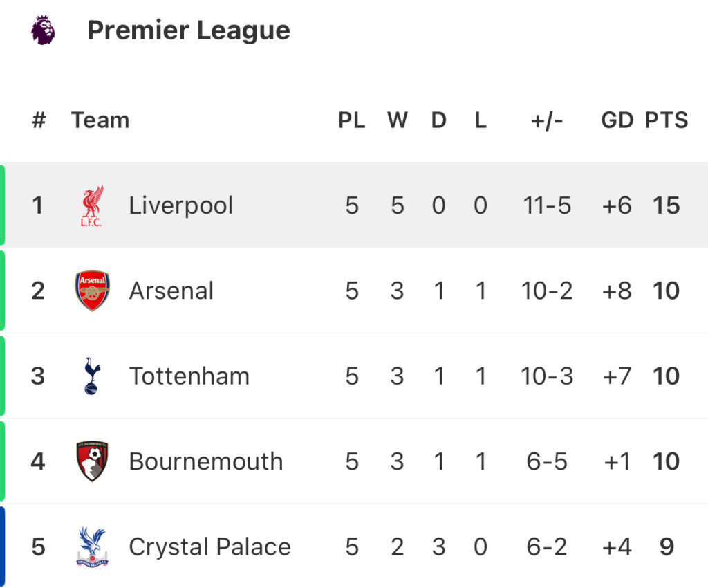Select the Crystal Palace team name

(210, 546)
